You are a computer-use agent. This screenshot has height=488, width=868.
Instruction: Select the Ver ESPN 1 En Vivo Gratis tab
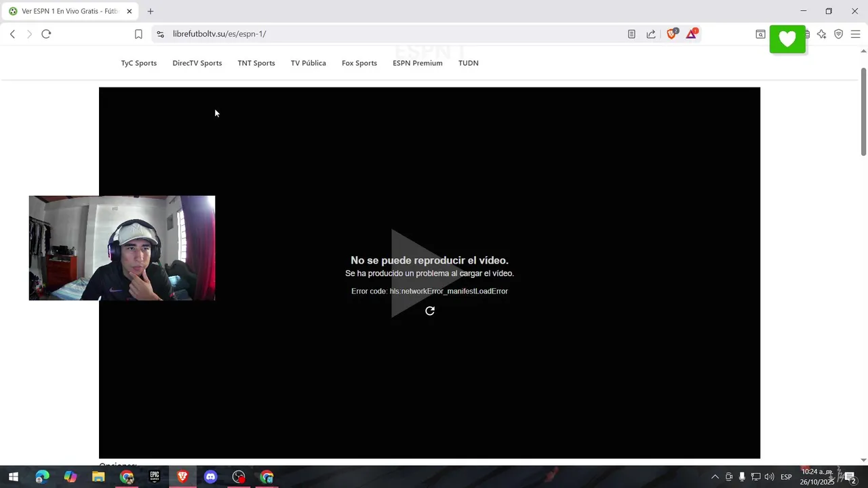coord(71,12)
